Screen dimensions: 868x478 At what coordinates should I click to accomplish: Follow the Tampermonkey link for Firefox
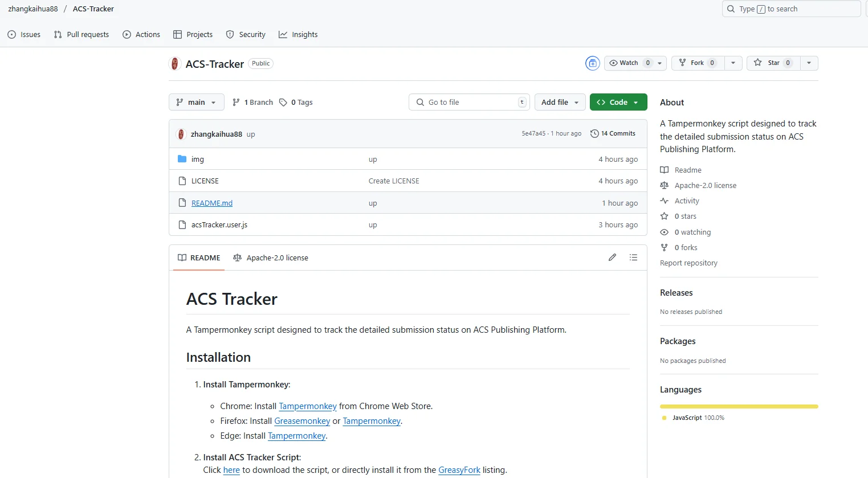372,421
